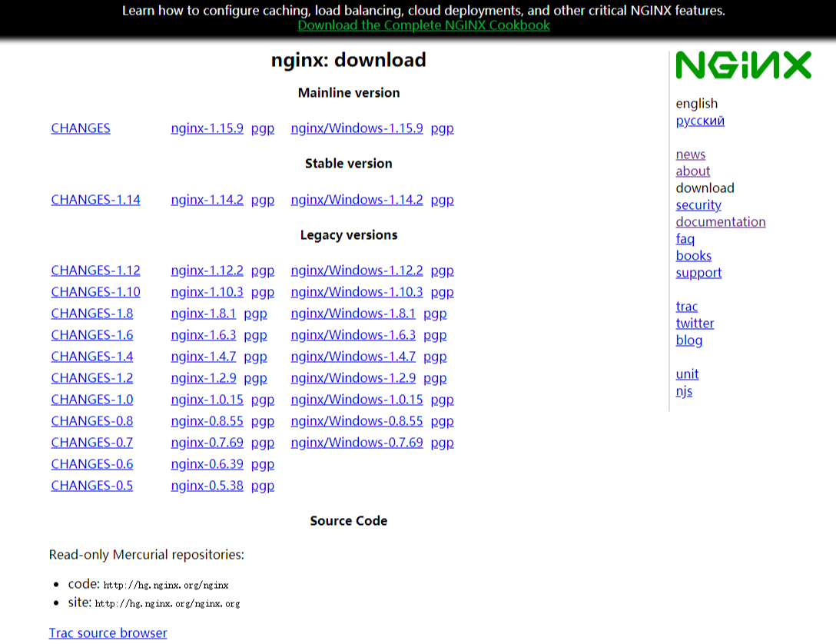Download nginx-1.14.2 stable source

pyautogui.click(x=207, y=199)
